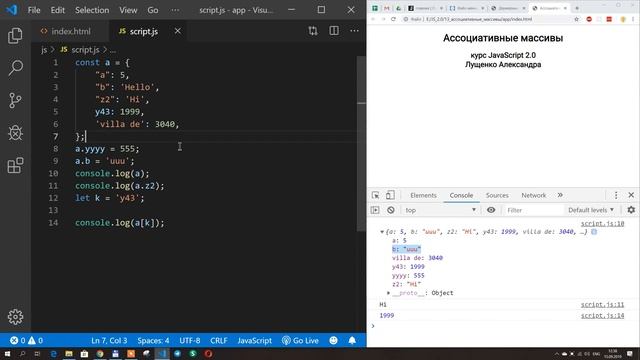Select the DevTools Console tab

point(461,195)
